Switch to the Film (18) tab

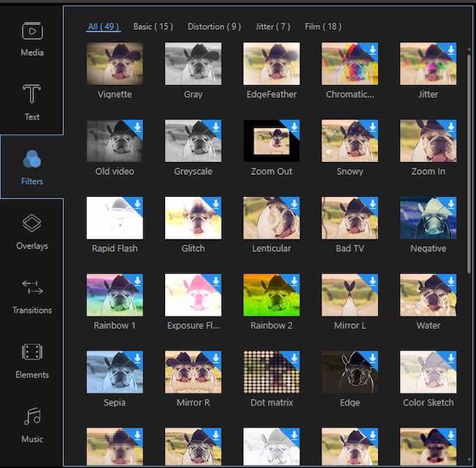(323, 27)
